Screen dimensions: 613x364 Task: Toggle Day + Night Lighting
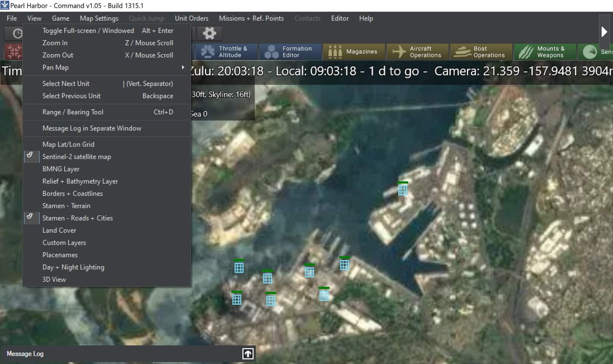(x=107, y=267)
